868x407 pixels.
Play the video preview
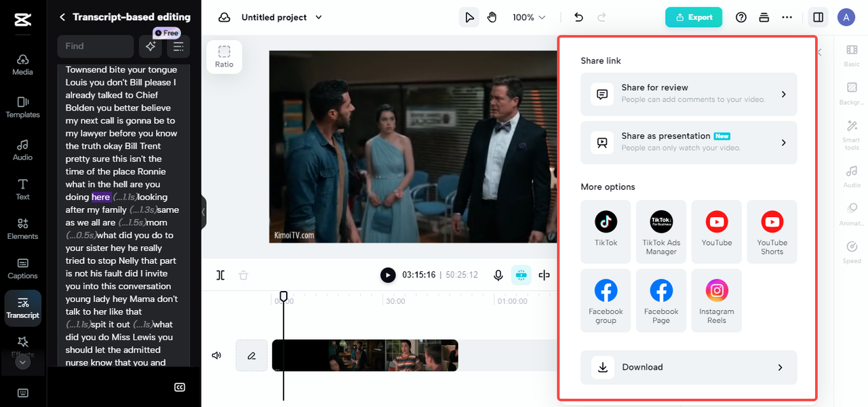point(388,275)
